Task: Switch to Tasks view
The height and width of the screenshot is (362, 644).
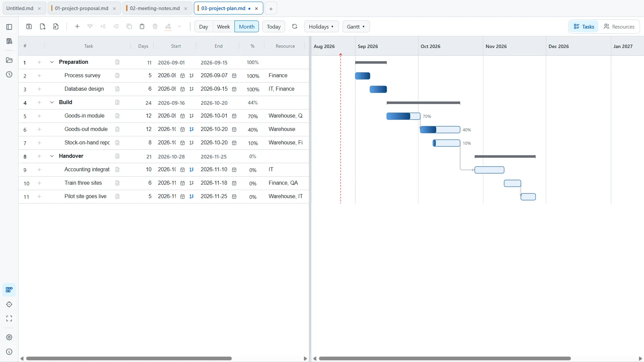Action: click(584, 27)
